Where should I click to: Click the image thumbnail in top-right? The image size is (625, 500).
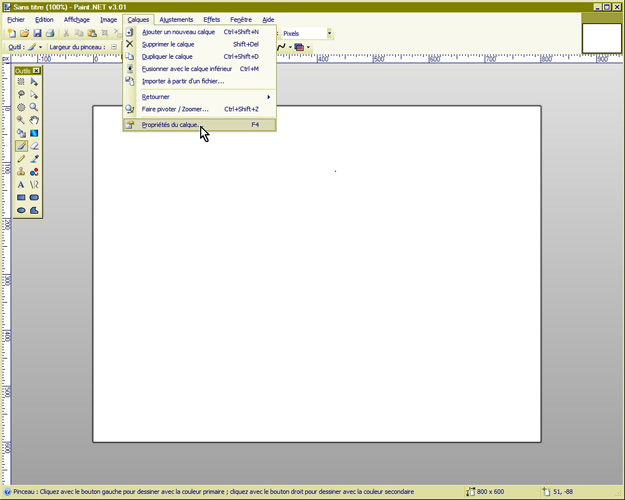(600, 36)
